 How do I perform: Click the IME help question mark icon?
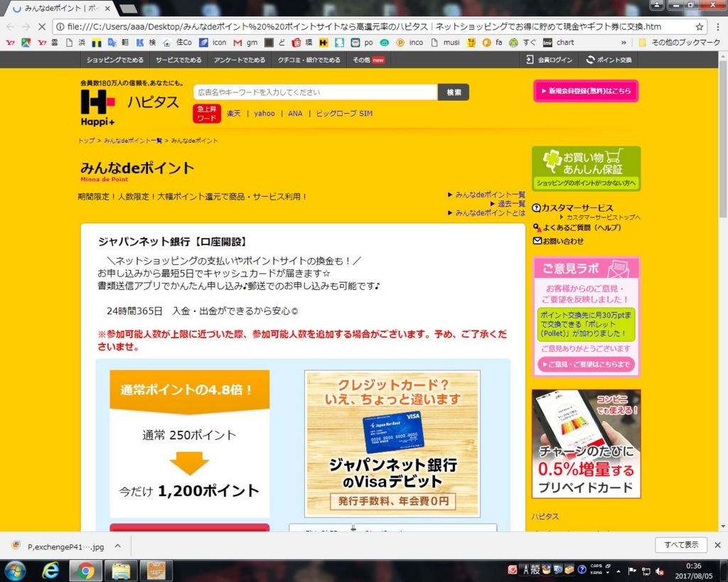click(x=582, y=570)
